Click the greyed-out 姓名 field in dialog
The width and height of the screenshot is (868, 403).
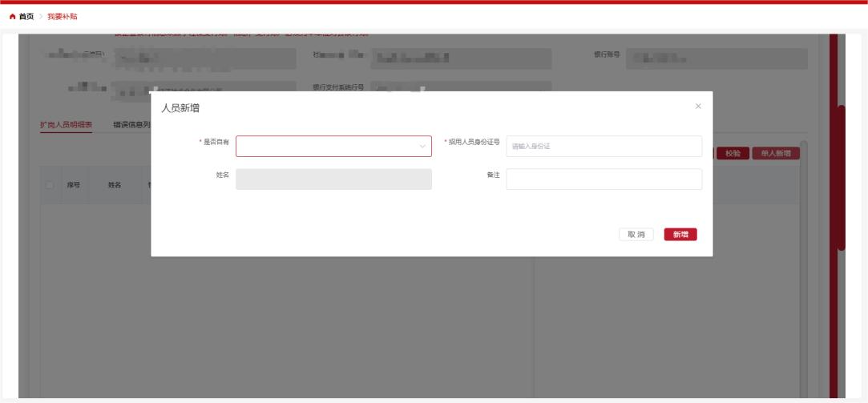coord(333,179)
